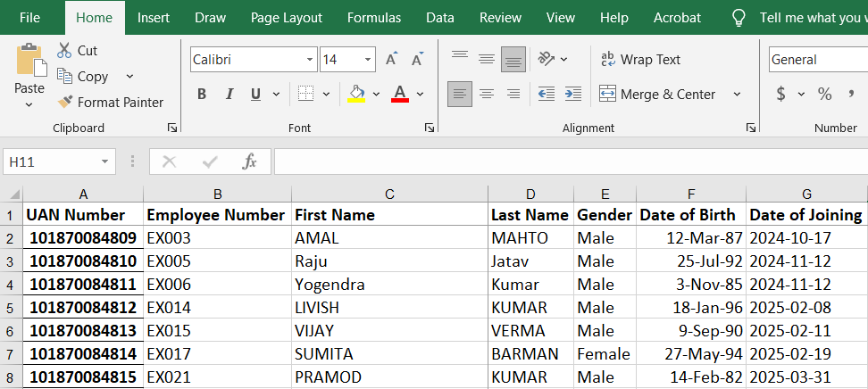Open the Page Layout tab
The height and width of the screenshot is (389, 868).
pos(286,18)
